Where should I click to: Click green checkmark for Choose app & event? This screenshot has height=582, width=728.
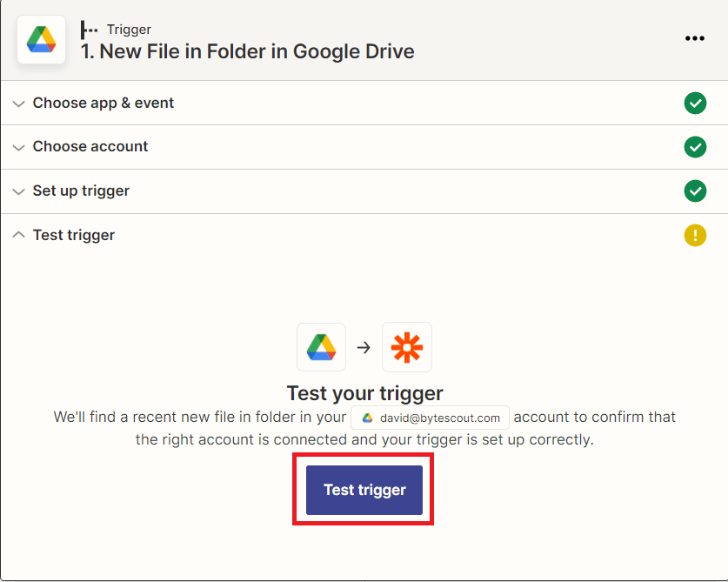coord(695,104)
